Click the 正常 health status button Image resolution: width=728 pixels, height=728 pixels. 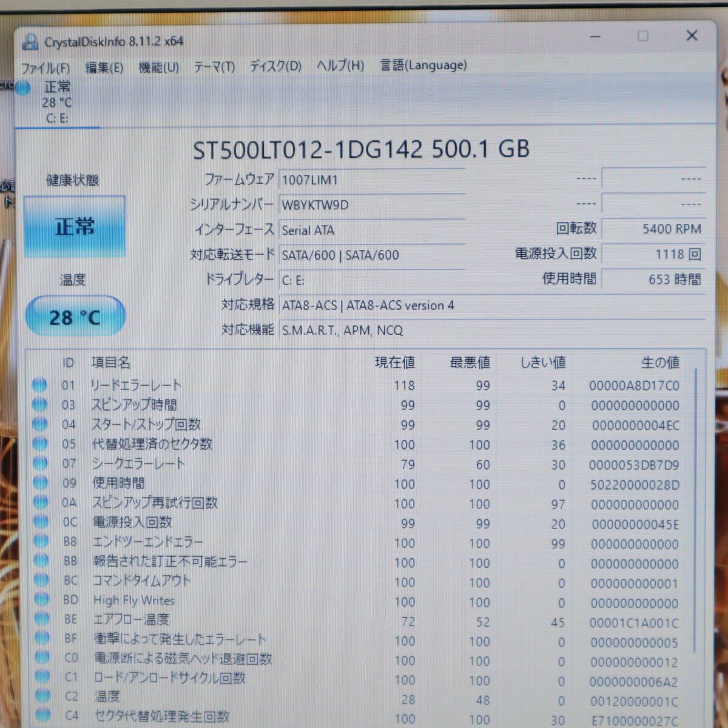click(75, 226)
